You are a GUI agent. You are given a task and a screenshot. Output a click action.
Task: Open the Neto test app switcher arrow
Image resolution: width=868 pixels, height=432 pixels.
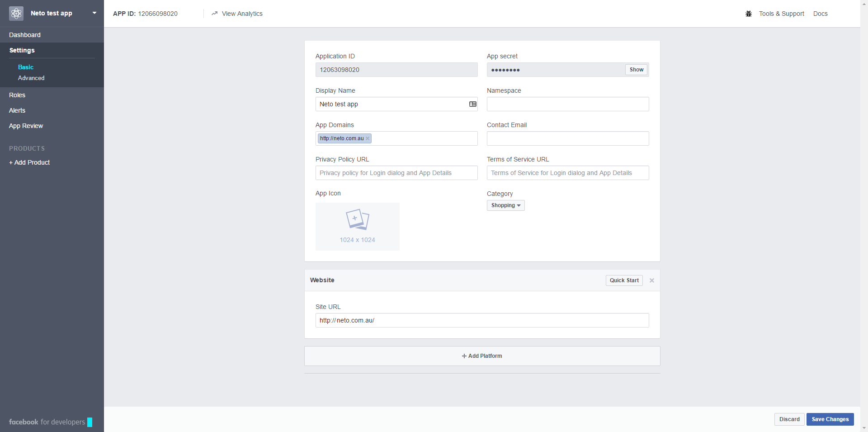point(94,13)
